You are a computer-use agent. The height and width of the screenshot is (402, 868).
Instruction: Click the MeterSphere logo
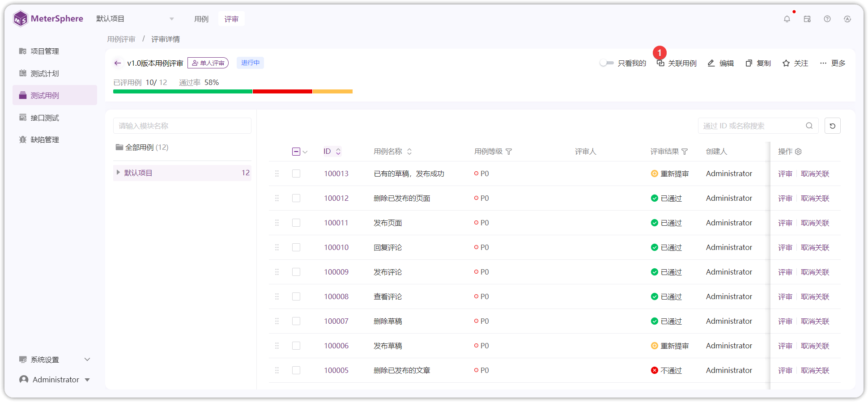coord(48,19)
